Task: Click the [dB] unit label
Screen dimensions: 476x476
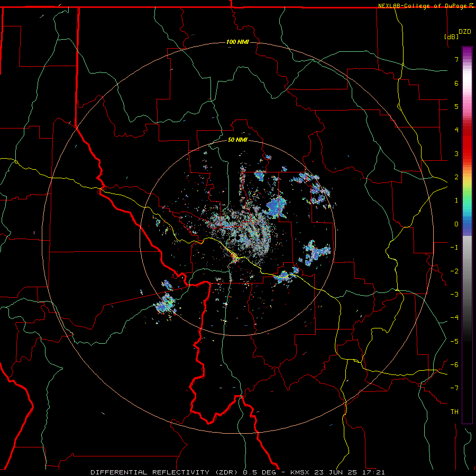Action: (451, 36)
